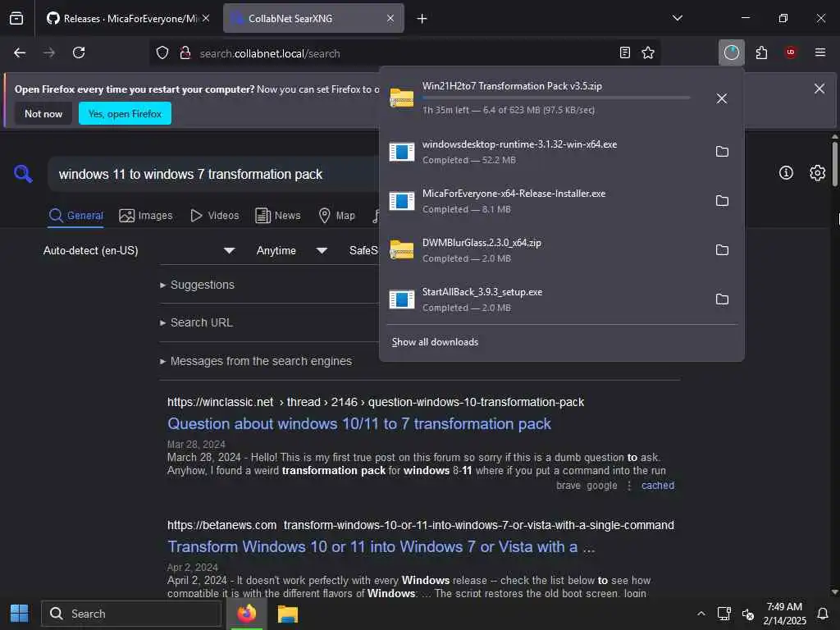Open the Firefox View tab list icon
This screenshot has width=840, height=630.
[16, 18]
